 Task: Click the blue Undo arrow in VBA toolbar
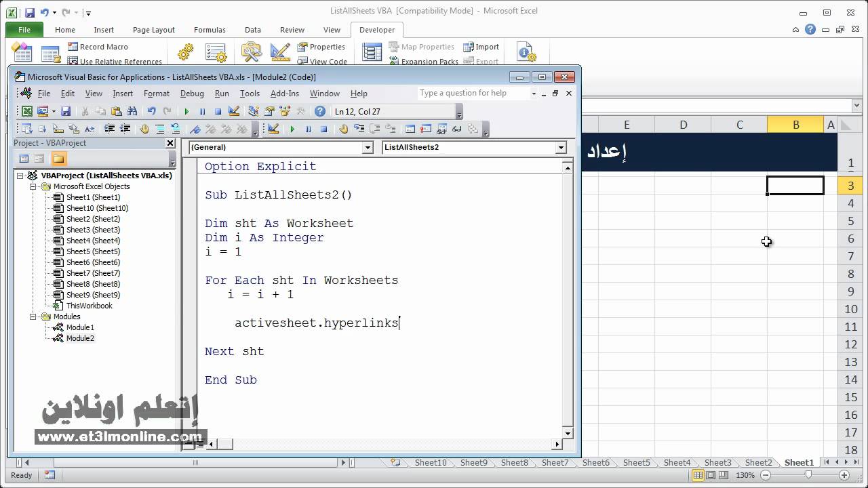(x=151, y=111)
